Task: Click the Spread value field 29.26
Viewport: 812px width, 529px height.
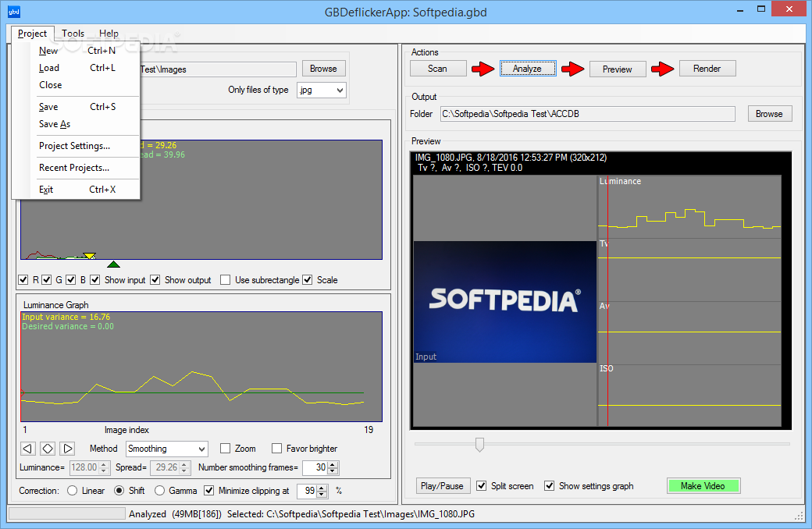Action: click(x=166, y=467)
